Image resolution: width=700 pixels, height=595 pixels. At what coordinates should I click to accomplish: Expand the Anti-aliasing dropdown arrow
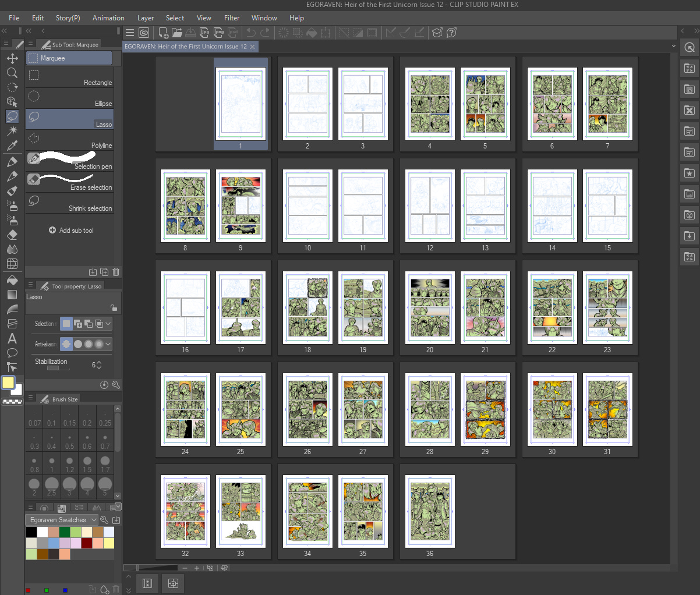108,344
